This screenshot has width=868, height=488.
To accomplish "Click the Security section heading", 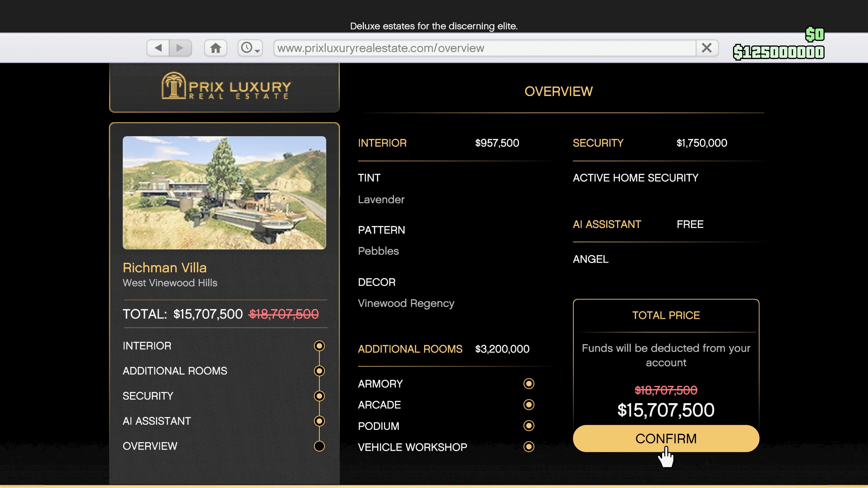I will [598, 143].
